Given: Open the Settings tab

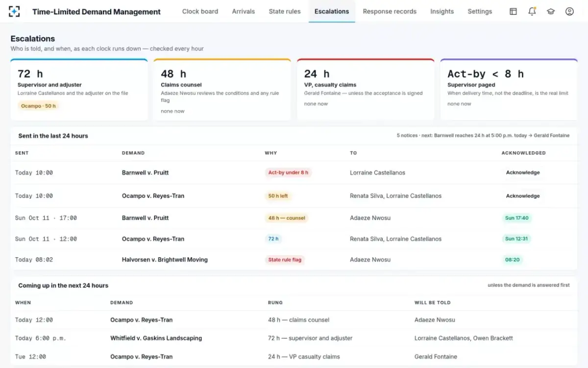Looking at the screenshot, I should (480, 11).
